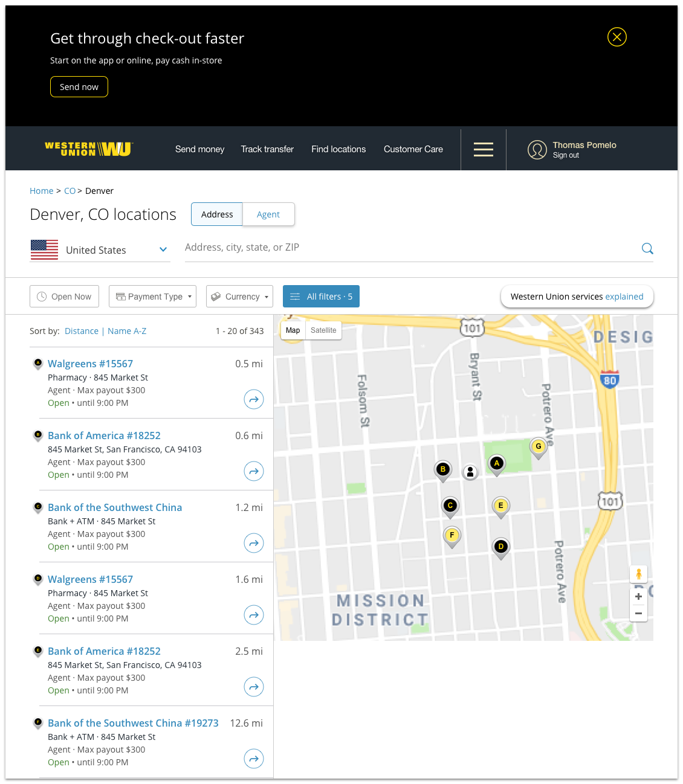Image resolution: width=683 pixels, height=784 pixels.
Task: Open All filters · 5
Action: [x=321, y=296]
